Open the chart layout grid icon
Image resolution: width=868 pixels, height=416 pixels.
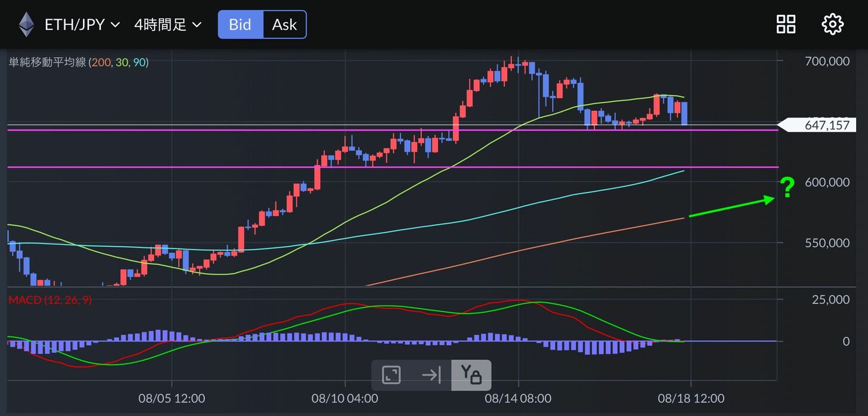[786, 24]
